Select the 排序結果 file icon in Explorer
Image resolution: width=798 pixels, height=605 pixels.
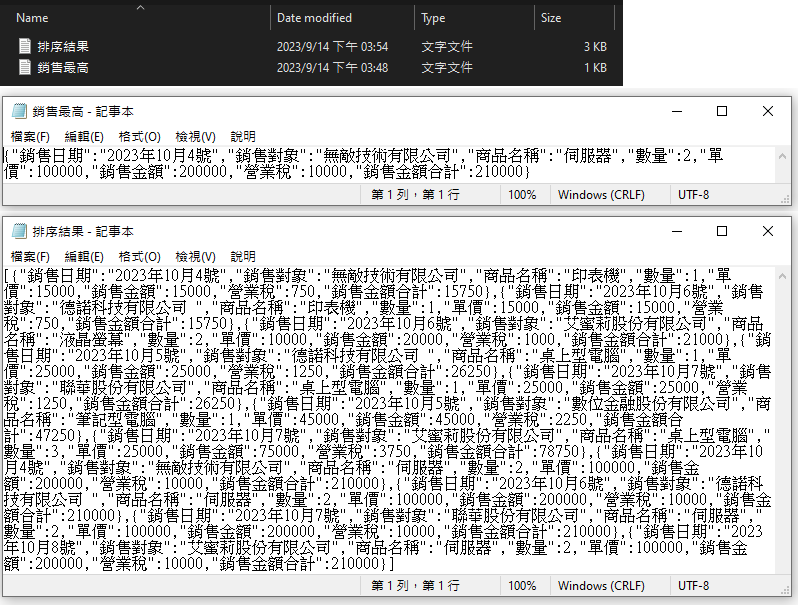tap(24, 46)
